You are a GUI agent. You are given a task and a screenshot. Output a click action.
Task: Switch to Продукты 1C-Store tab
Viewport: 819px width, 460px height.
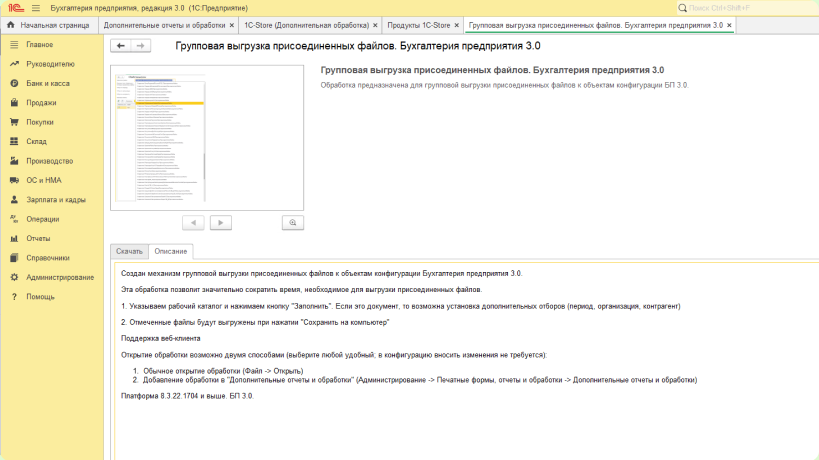(x=418, y=25)
